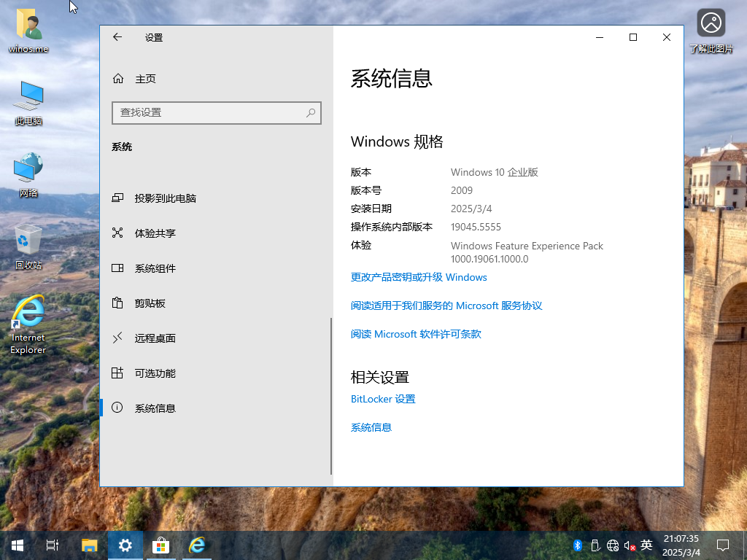This screenshot has height=560, width=747.
Task: Open File Explorer from the taskbar
Action: 89,545
